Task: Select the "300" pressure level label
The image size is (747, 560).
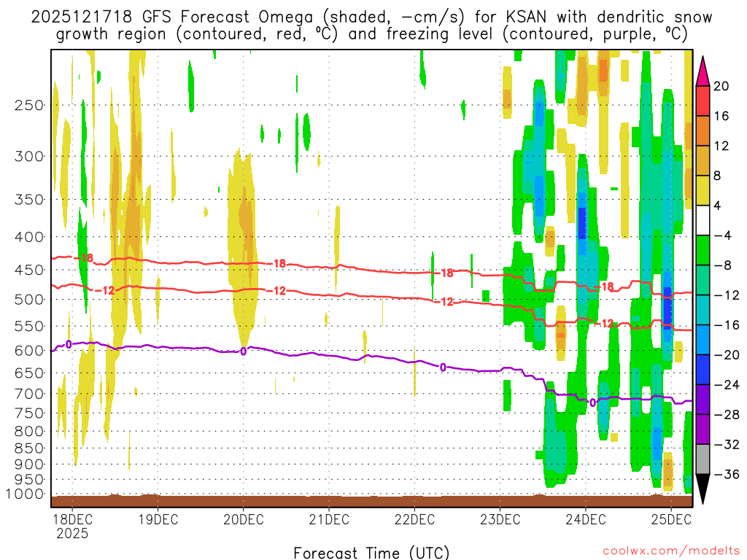Action: point(29,156)
